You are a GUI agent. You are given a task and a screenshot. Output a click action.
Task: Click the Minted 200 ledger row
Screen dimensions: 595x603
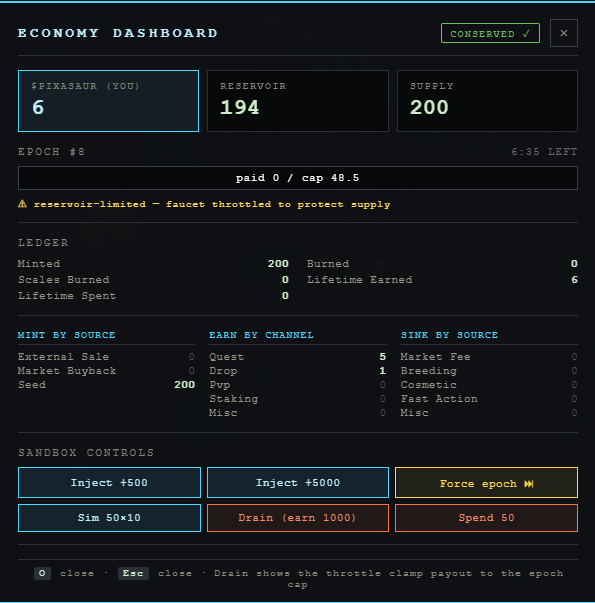153,264
